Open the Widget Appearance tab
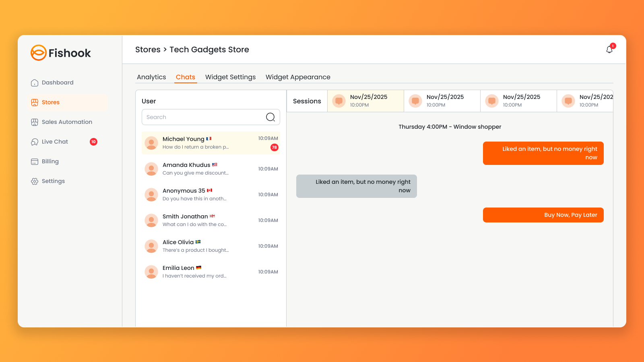 coord(298,77)
